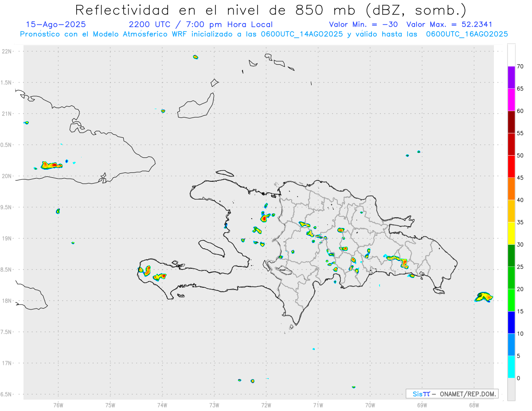Pick the yellow 30-35 dBZ color band

(x=511, y=233)
